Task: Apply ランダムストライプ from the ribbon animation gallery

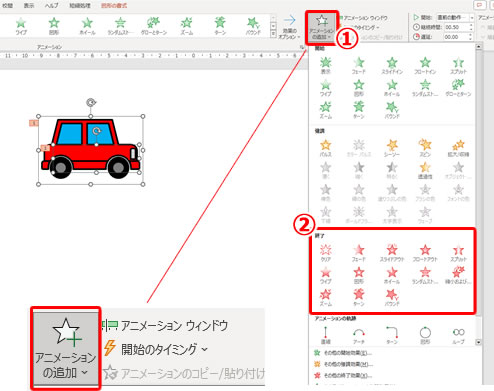Action: coord(120,26)
